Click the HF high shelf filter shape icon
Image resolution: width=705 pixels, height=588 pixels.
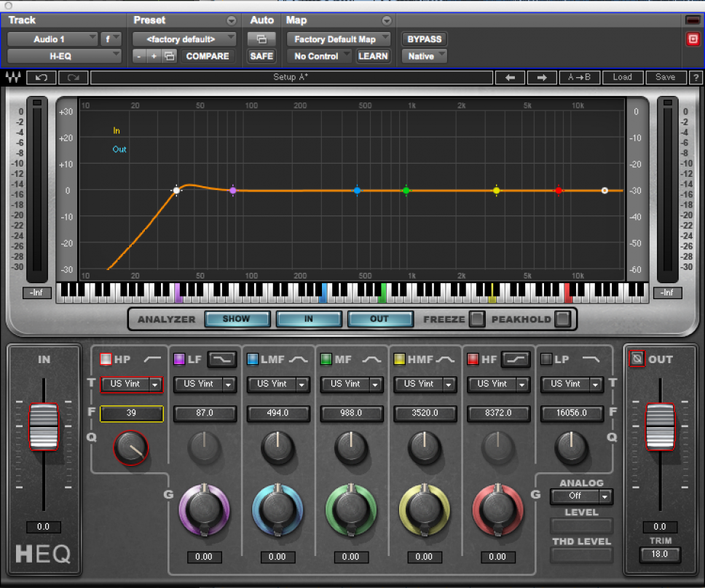(515, 359)
